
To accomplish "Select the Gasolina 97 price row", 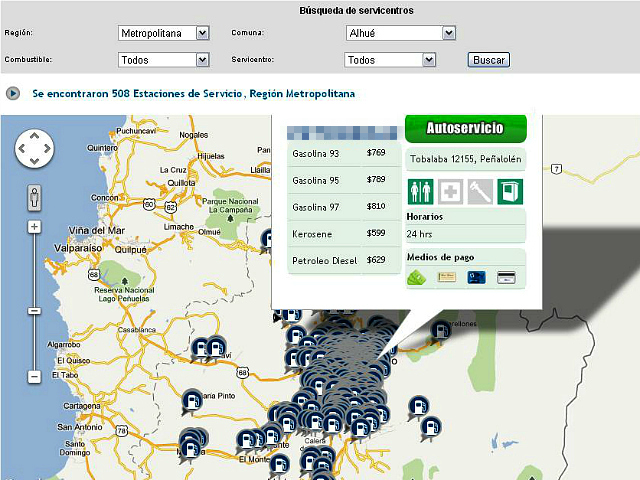I will (x=344, y=207).
